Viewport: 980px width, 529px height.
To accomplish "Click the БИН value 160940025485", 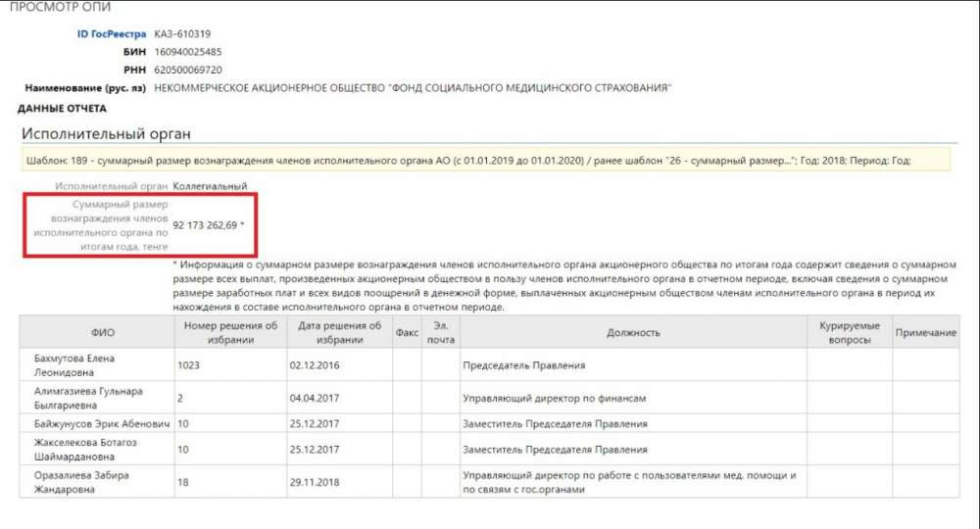I will point(188,52).
